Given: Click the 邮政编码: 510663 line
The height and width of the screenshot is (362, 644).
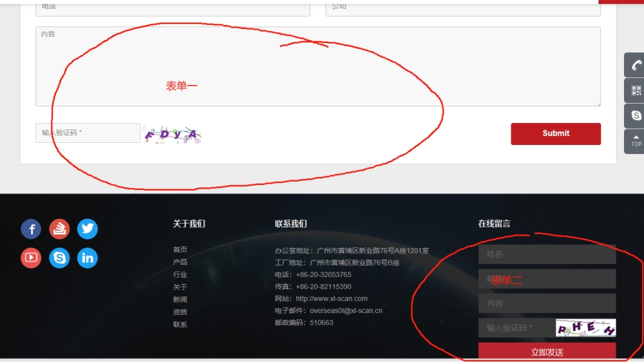Looking at the screenshot, I should (304, 323).
